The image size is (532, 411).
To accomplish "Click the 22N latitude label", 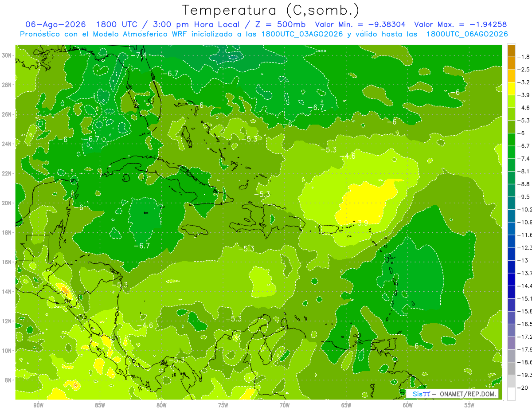I will [x=8, y=173].
